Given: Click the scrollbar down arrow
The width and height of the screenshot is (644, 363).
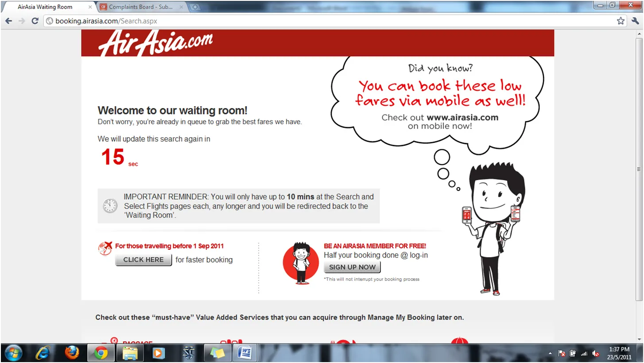Looking at the screenshot, I should (x=640, y=340).
